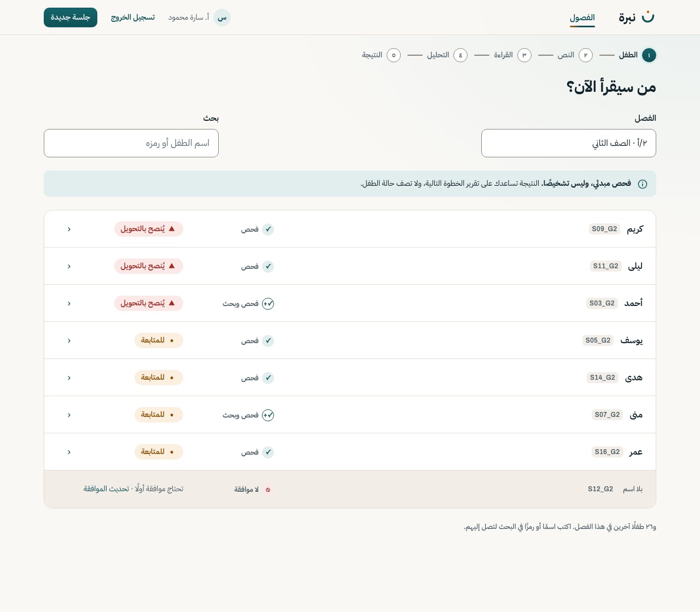Click the no-consent icon in S12_G2 row
Image resolution: width=700 pixels, height=612 pixels.
tap(268, 490)
